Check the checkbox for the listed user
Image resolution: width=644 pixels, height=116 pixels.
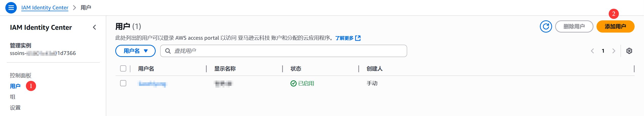(123, 83)
